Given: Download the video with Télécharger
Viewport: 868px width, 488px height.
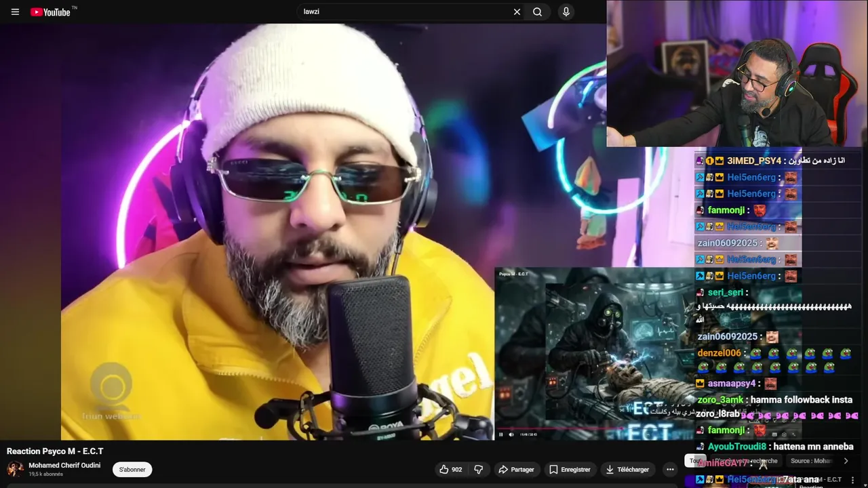Looking at the screenshot, I should pos(627,469).
